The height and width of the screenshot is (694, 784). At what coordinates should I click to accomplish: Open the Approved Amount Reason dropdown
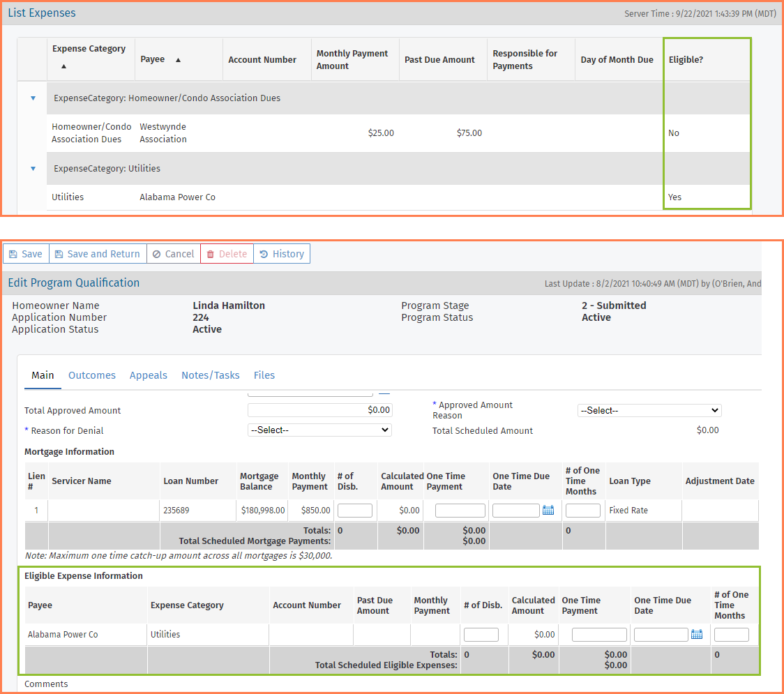click(x=649, y=411)
